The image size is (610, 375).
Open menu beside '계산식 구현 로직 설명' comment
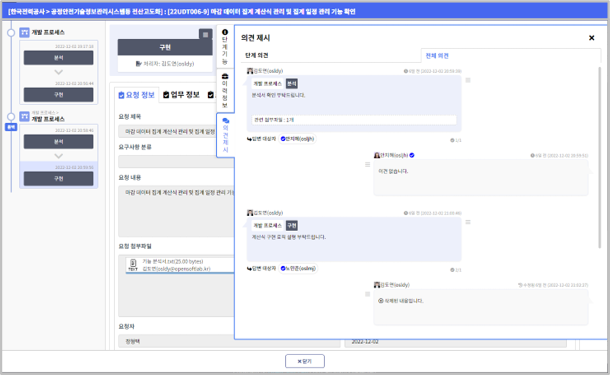(468, 222)
